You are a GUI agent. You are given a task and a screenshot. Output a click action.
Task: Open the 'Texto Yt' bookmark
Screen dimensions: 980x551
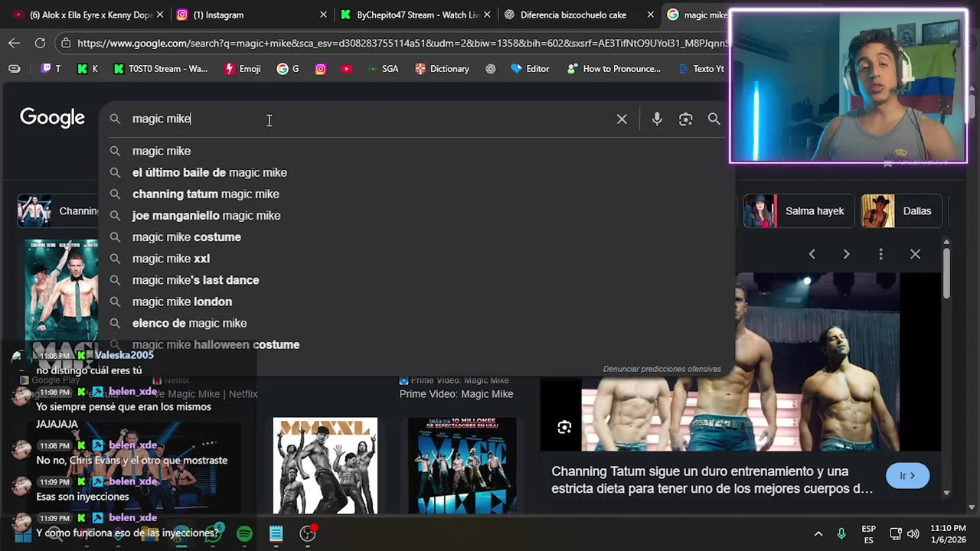click(x=701, y=69)
